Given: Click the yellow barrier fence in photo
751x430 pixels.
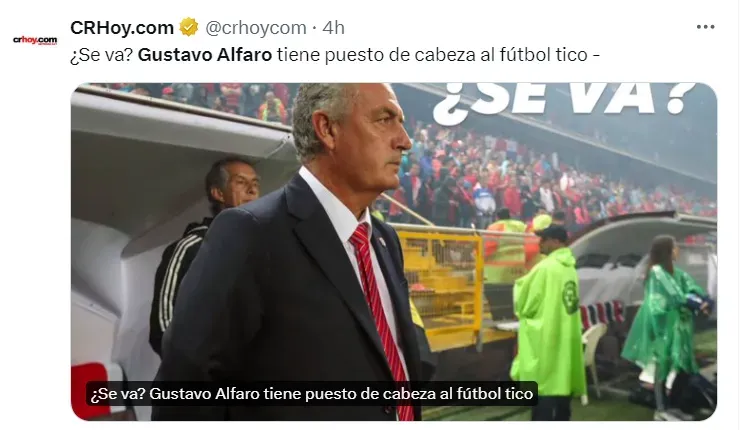Looking at the screenshot, I should pos(443,283).
